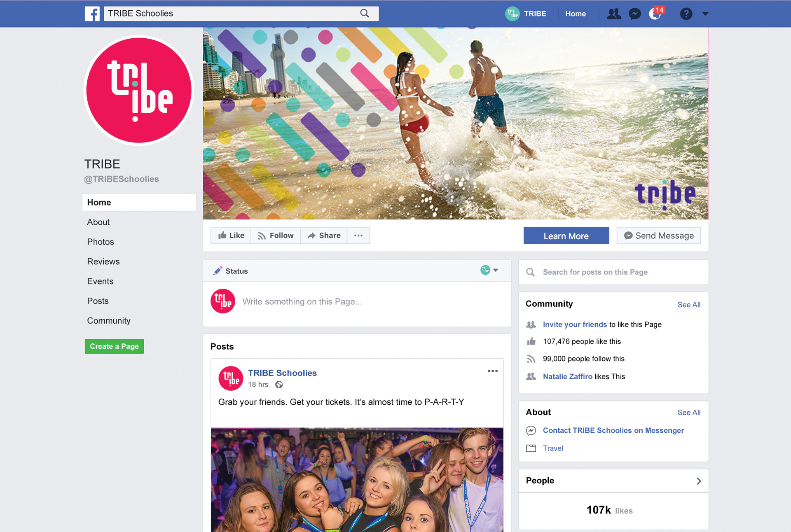Image resolution: width=791 pixels, height=532 pixels.
Task: Click follow feed icon beside 99,000 people
Action: (x=531, y=359)
